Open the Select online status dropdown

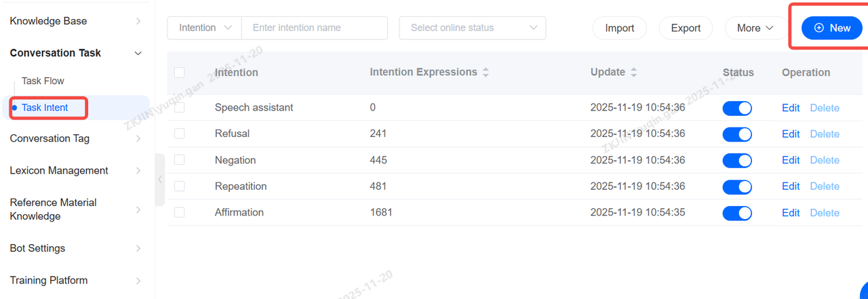(472, 28)
